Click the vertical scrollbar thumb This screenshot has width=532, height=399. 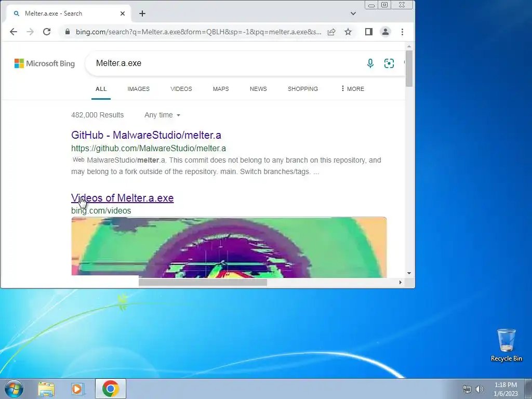[x=409, y=68]
